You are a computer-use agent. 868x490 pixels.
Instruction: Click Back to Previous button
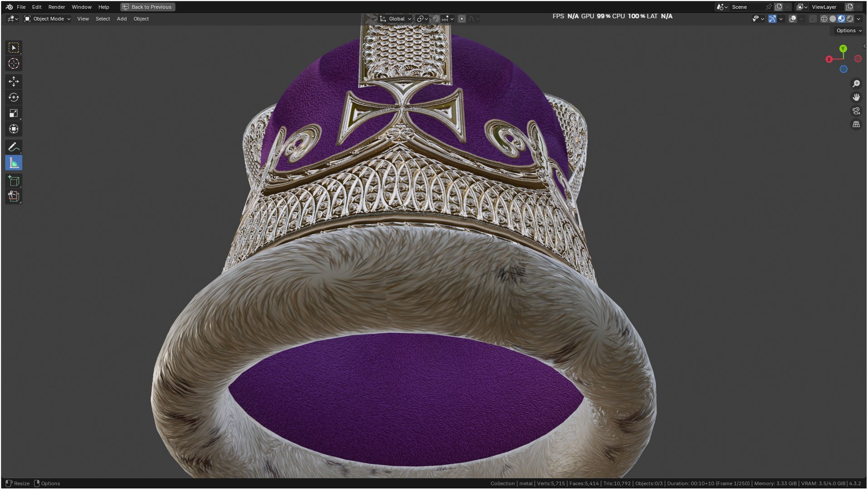click(148, 7)
